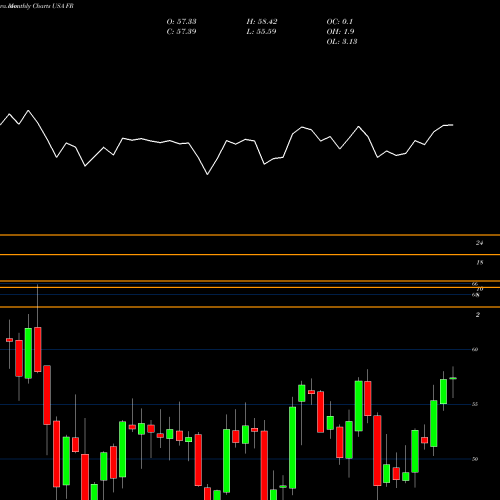Click the '60' price axis label
Viewport: 500px width, 500px height.
click(475, 349)
